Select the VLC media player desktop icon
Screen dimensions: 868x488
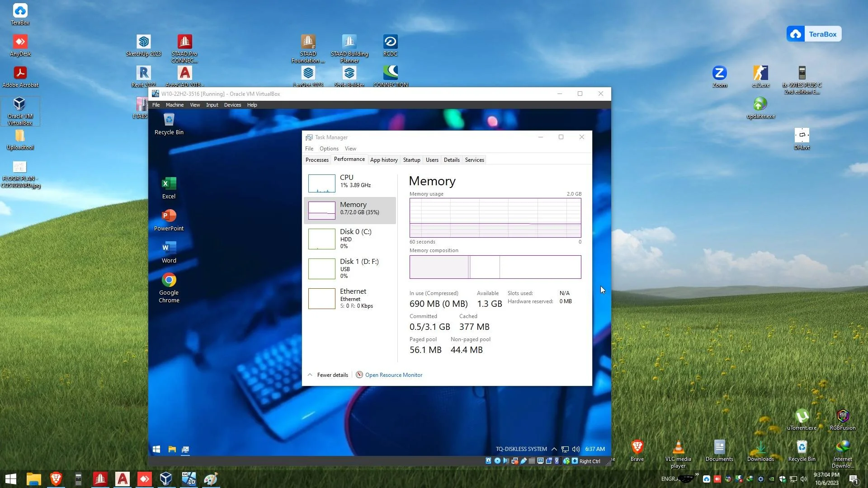(x=678, y=454)
